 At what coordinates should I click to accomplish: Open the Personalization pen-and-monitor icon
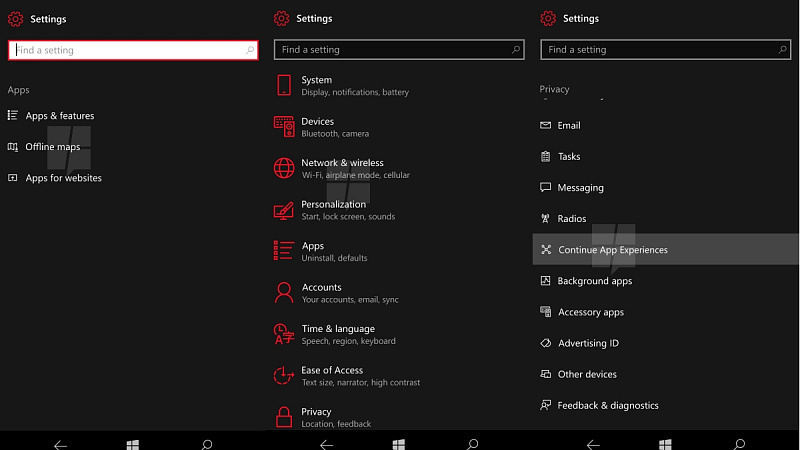pos(284,210)
